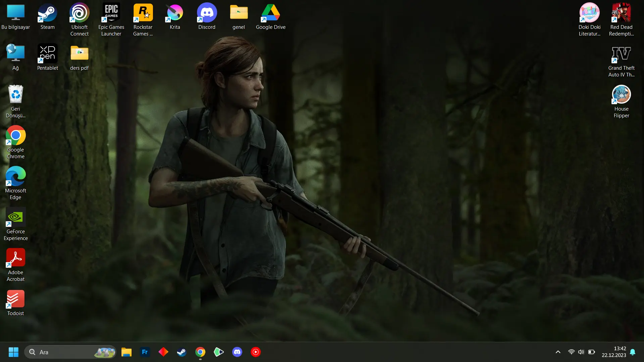Select the Adobe Acrobat desktop shortcut
Image resolution: width=644 pixels, height=362 pixels.
point(16,265)
